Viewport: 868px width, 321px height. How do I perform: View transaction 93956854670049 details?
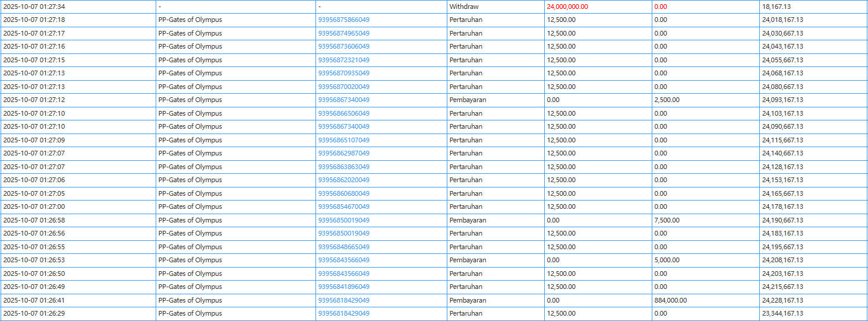coord(343,206)
